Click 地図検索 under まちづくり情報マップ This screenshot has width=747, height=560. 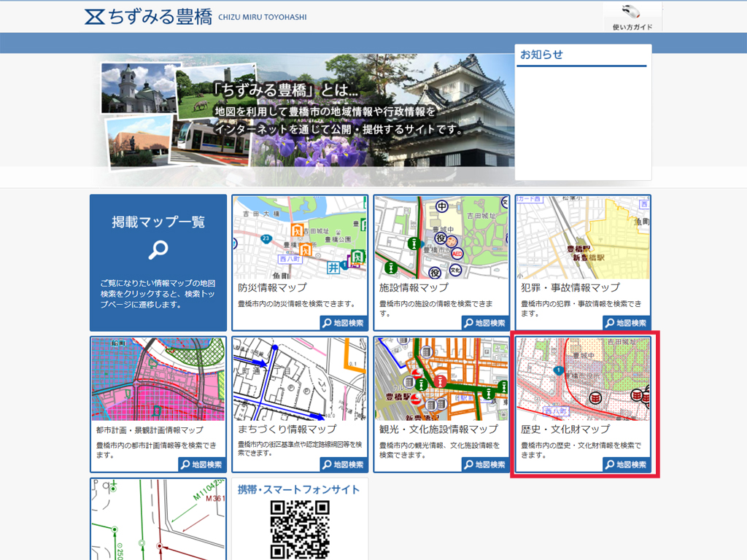344,464
